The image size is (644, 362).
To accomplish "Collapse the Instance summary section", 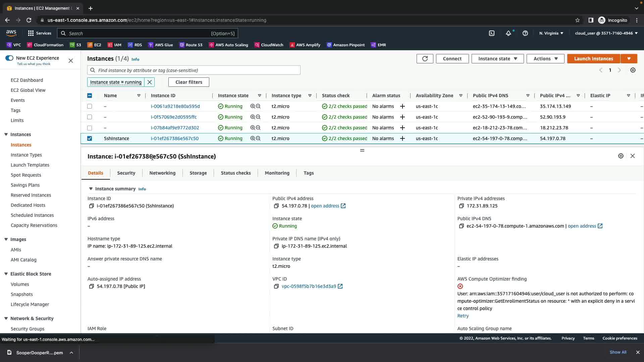I will [x=91, y=189].
